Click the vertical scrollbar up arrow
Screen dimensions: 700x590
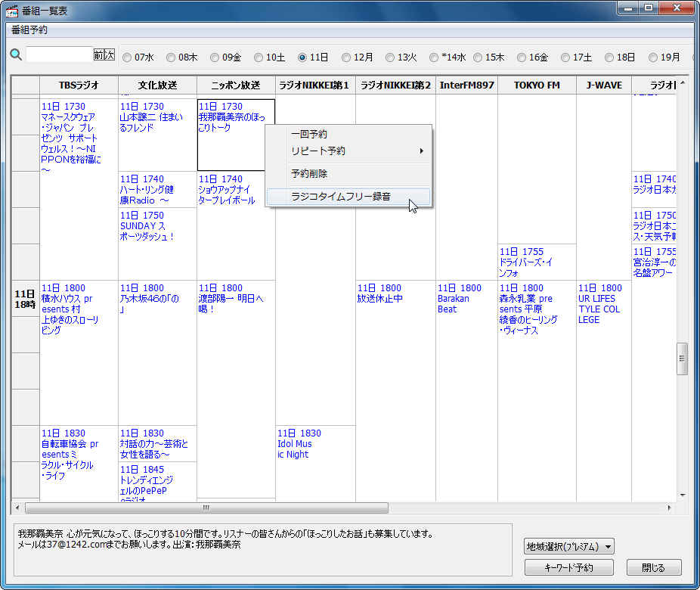(x=682, y=83)
